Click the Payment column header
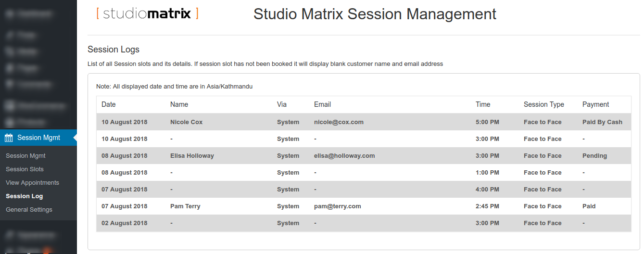Screen dimensions: 644x254 click(x=595, y=104)
